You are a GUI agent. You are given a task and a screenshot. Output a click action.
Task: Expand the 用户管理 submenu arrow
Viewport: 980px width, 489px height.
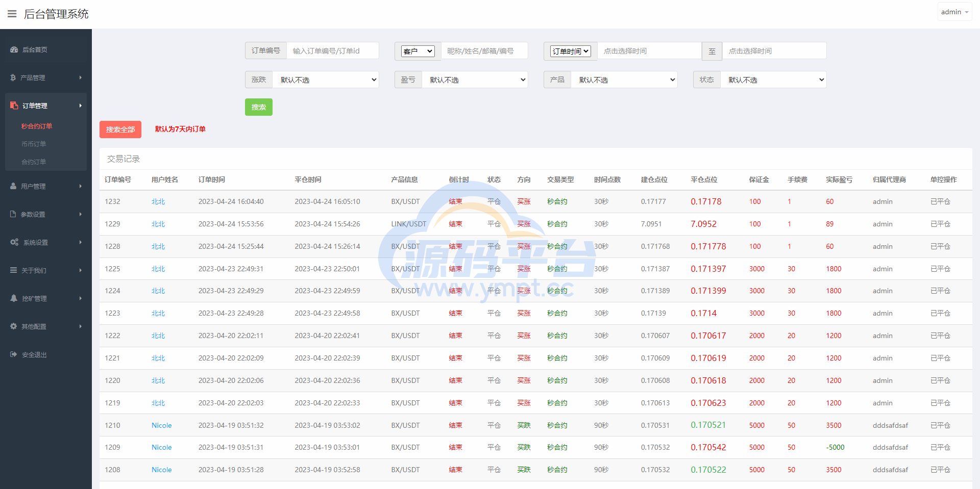(x=81, y=186)
